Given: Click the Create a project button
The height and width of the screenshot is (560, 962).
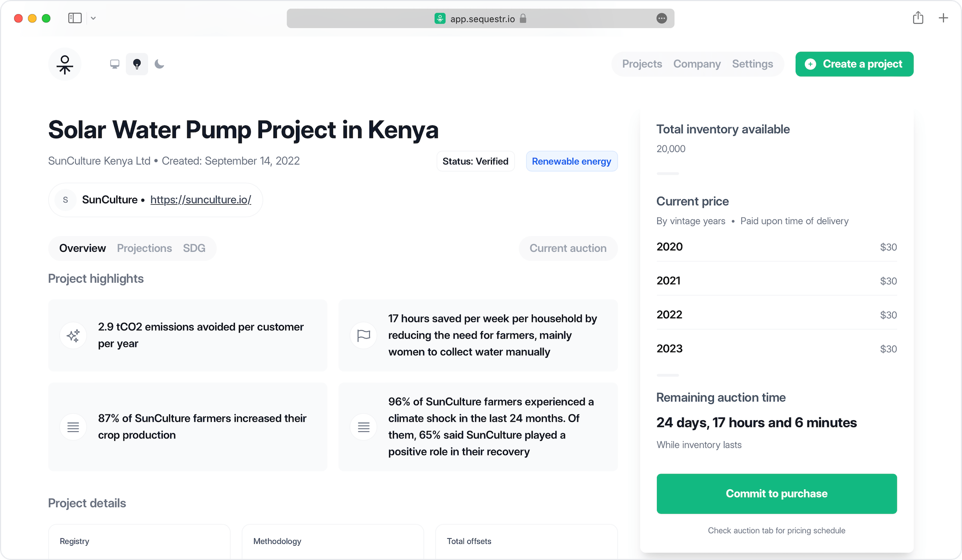Looking at the screenshot, I should 854,64.
